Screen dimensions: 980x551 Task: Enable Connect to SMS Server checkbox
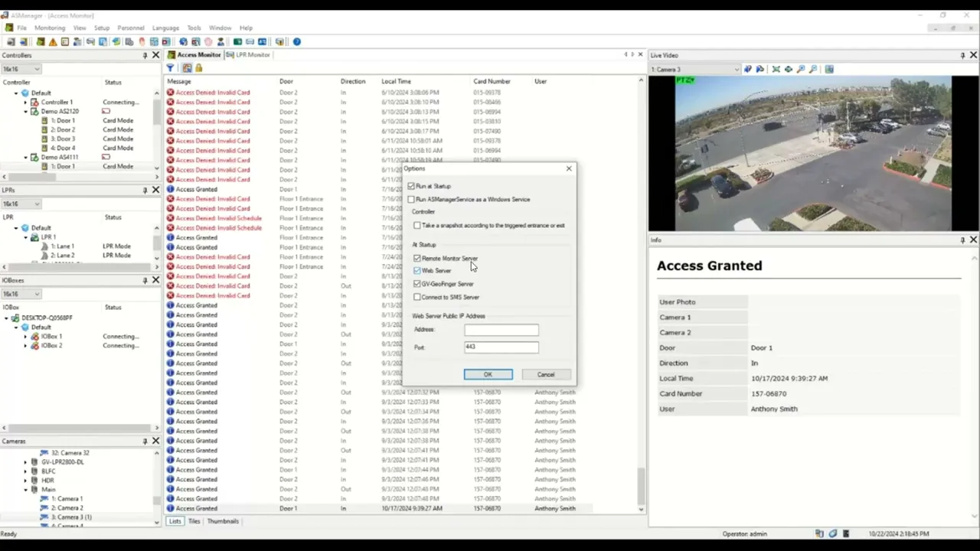tap(417, 297)
